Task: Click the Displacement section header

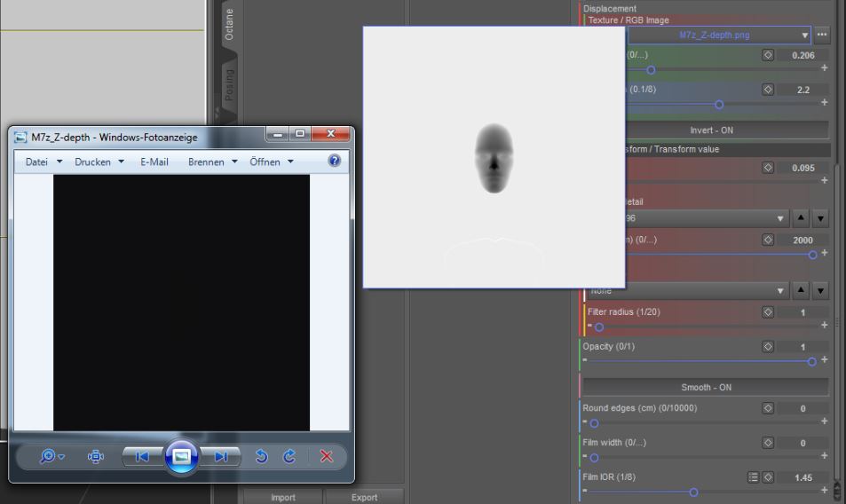Action: [610, 9]
